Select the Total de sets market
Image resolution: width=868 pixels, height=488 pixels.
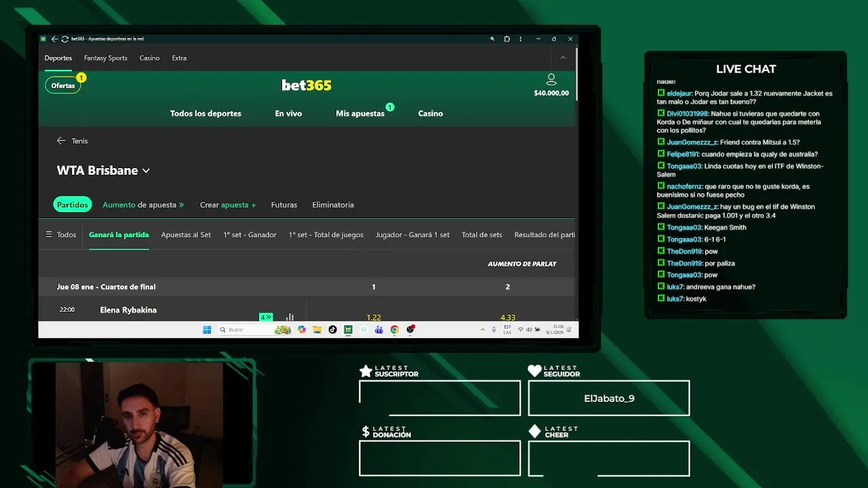point(482,235)
